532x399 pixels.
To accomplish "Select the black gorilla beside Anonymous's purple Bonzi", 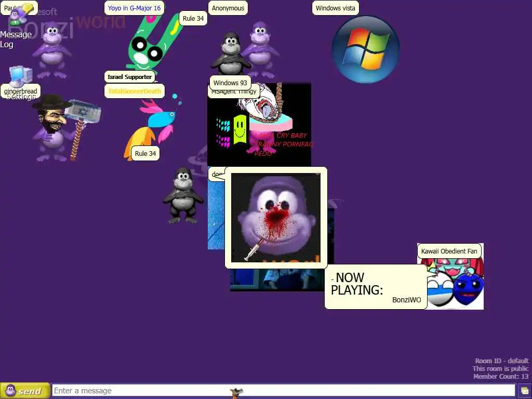I will coord(231,54).
